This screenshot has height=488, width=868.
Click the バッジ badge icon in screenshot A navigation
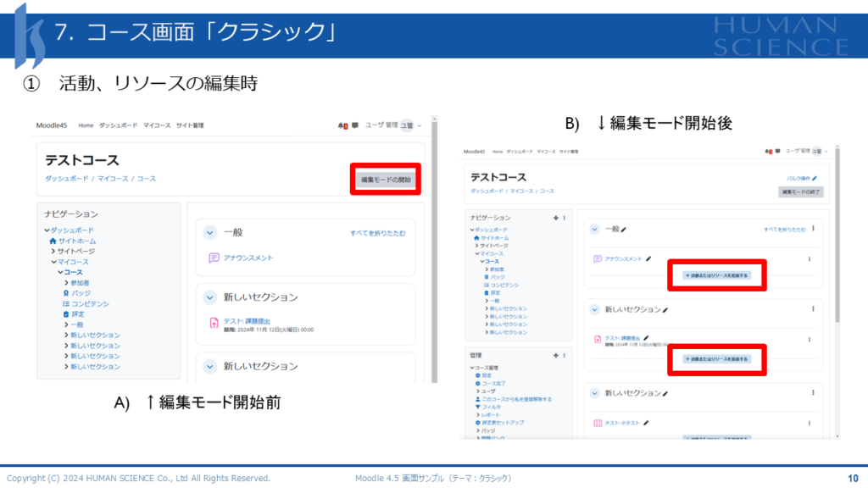coord(66,293)
